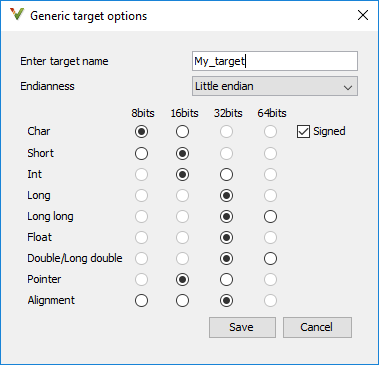Set Long long size to 32bits

(x=226, y=217)
